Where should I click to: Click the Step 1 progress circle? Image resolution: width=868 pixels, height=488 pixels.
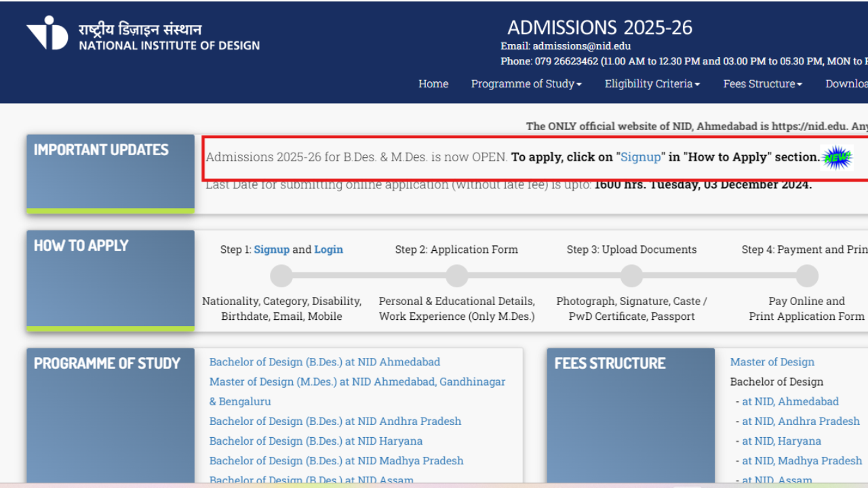[281, 276]
